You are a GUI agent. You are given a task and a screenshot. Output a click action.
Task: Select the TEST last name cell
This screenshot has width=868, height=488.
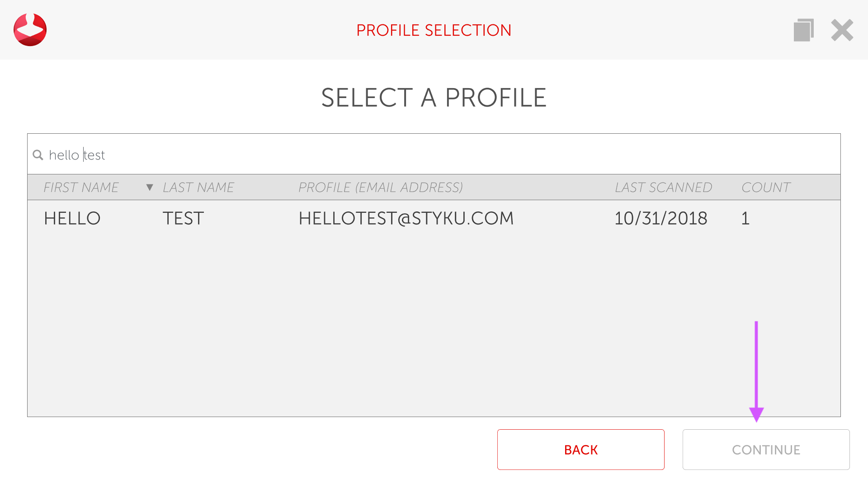pos(183,218)
